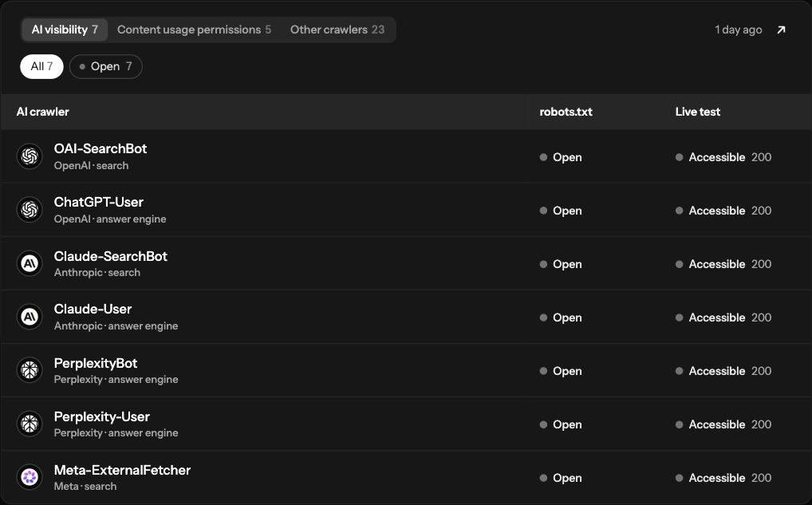Click the robots.txt column header
Image resolution: width=812 pixels, height=505 pixels.
566,112
